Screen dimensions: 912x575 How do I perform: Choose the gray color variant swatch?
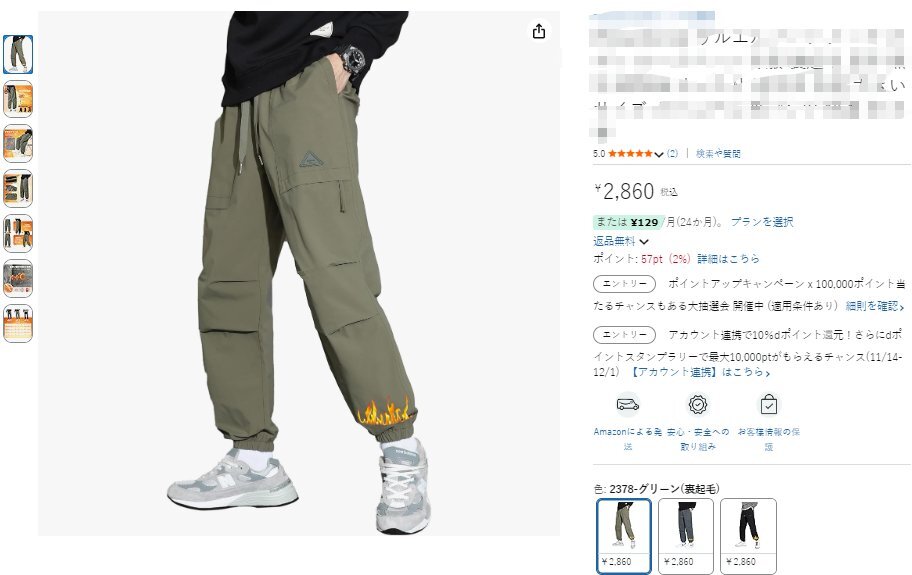(x=686, y=536)
